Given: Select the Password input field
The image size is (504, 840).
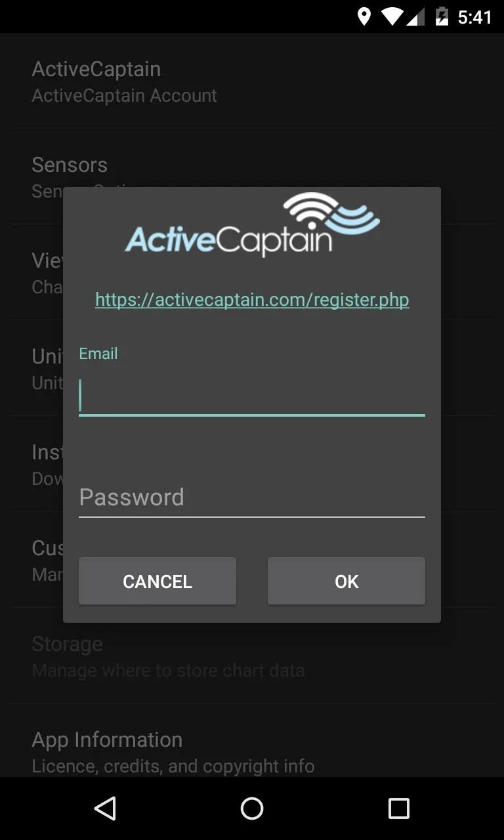Looking at the screenshot, I should tap(252, 497).
